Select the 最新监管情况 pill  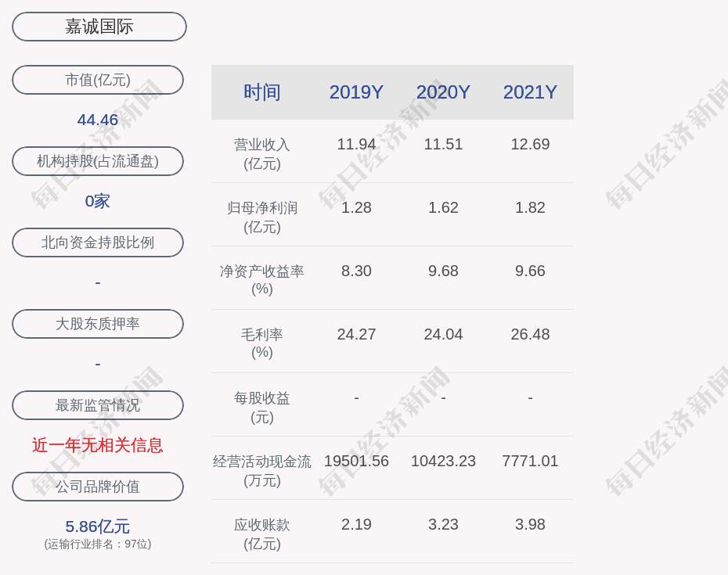point(98,405)
